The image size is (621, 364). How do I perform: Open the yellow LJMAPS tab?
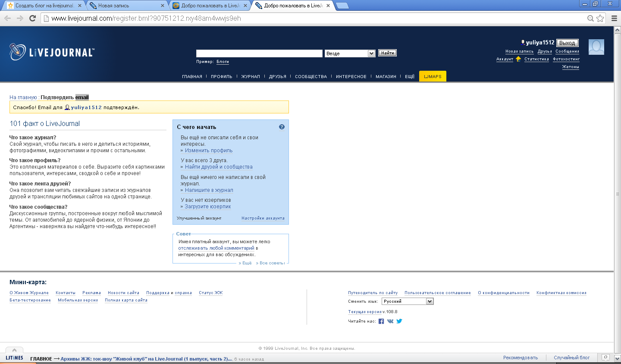433,76
